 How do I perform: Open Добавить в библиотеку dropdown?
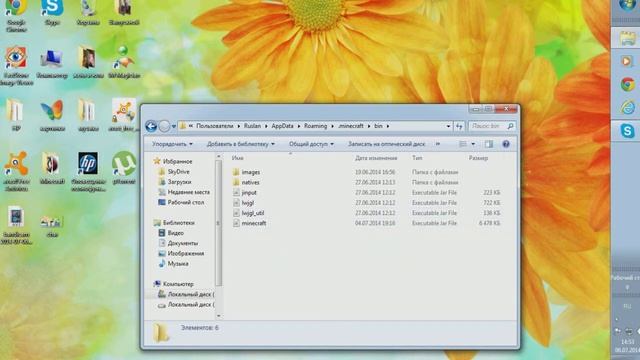point(241,144)
